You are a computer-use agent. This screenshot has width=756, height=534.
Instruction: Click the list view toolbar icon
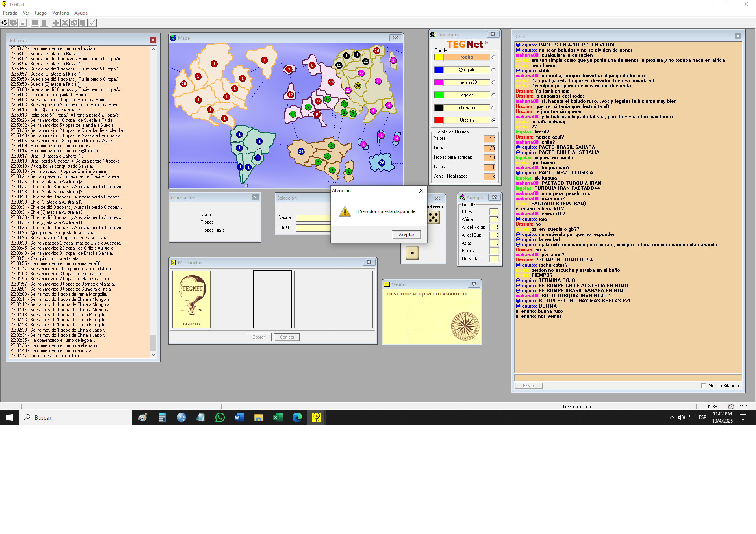22,23
